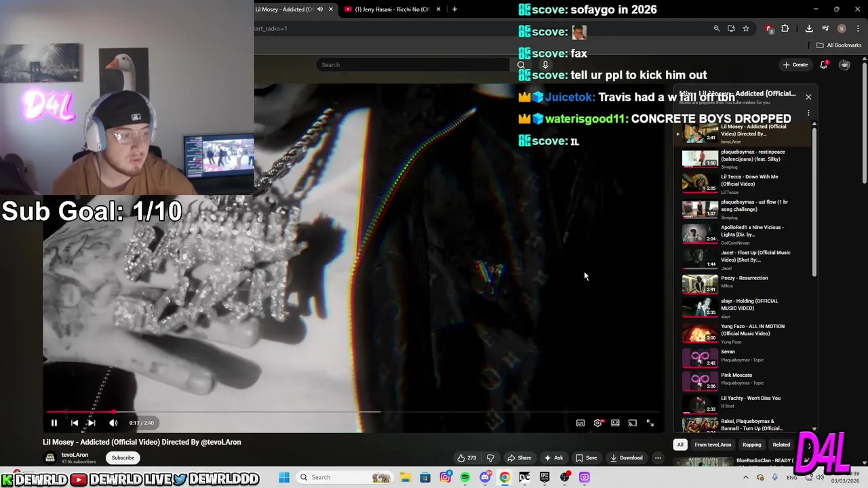The image size is (868, 488).
Task: Click the install app icon in address bar
Action: (x=731, y=28)
